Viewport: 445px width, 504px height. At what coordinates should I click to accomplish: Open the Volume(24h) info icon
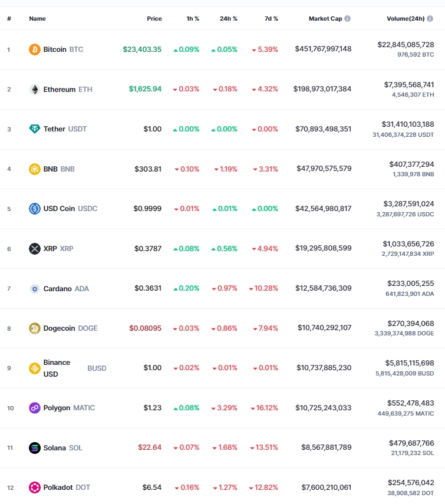(x=430, y=19)
